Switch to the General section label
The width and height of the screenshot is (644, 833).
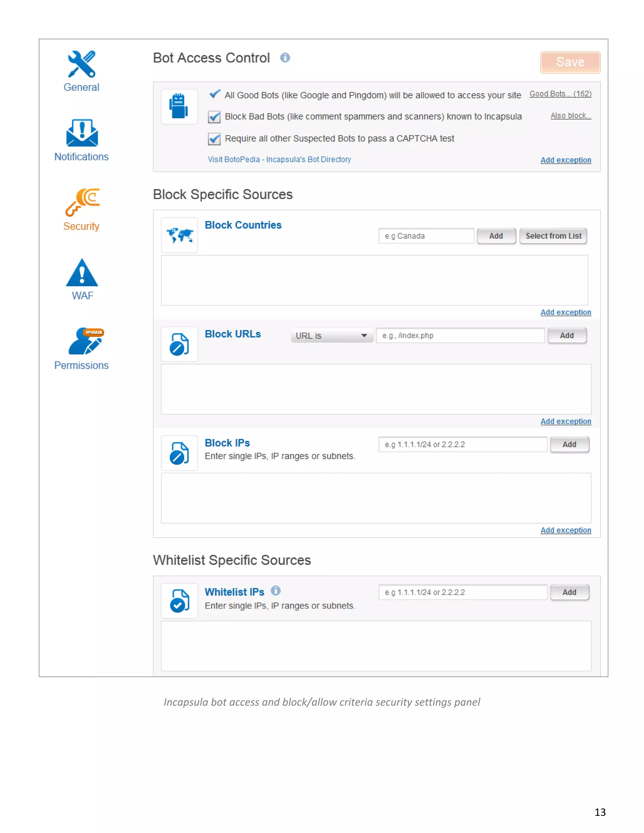[81, 87]
